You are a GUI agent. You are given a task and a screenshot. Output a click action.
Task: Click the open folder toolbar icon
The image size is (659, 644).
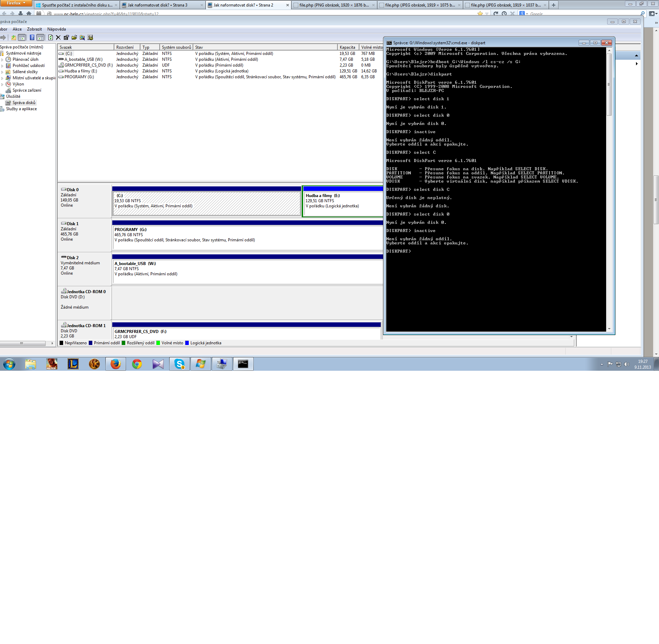pyautogui.click(x=74, y=37)
